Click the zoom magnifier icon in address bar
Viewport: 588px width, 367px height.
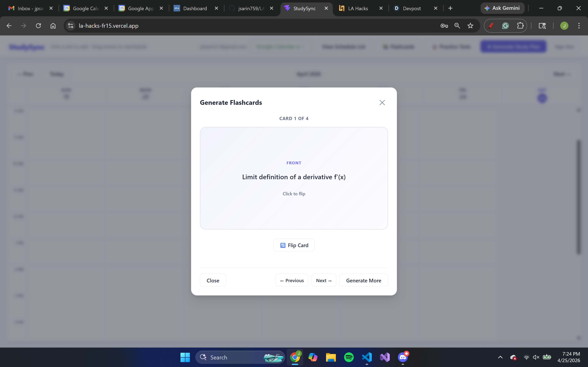[x=457, y=26]
